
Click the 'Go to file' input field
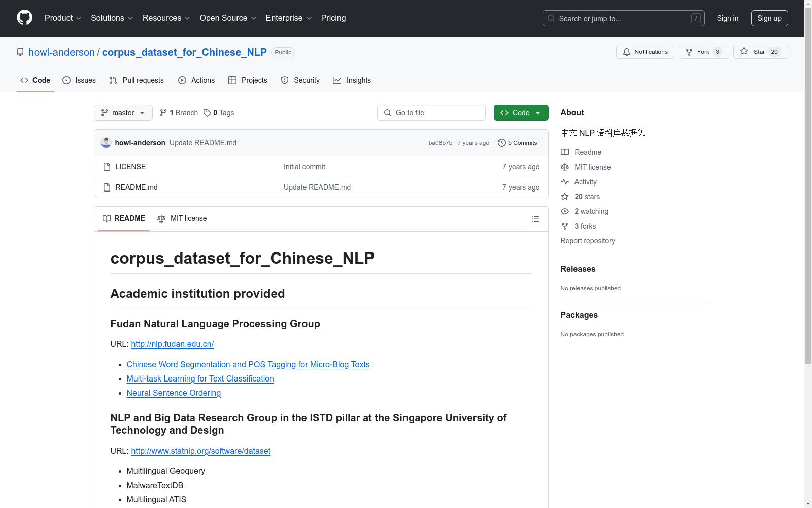tap(431, 113)
